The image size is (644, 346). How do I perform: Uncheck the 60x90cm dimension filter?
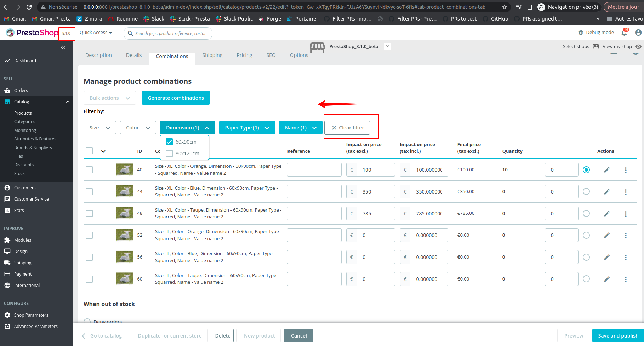click(x=169, y=142)
